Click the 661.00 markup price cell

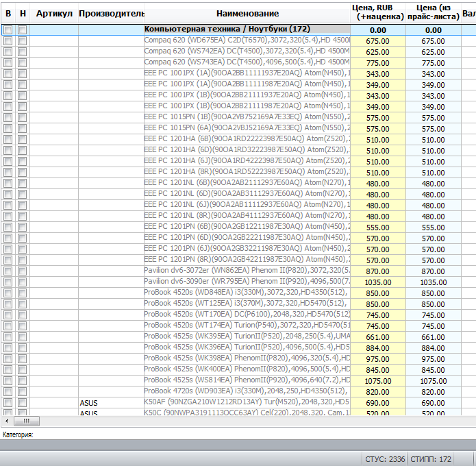378,337
